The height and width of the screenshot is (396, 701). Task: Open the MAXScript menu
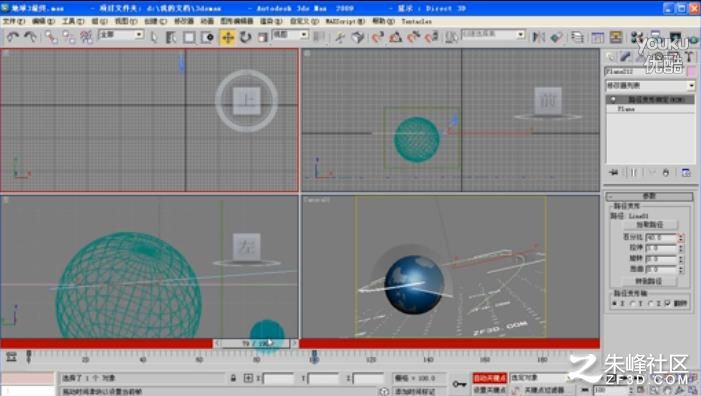(345, 21)
